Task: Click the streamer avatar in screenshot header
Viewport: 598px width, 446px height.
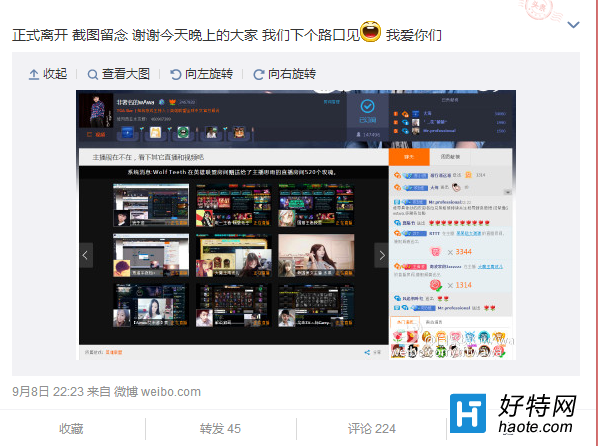Action: point(96,111)
